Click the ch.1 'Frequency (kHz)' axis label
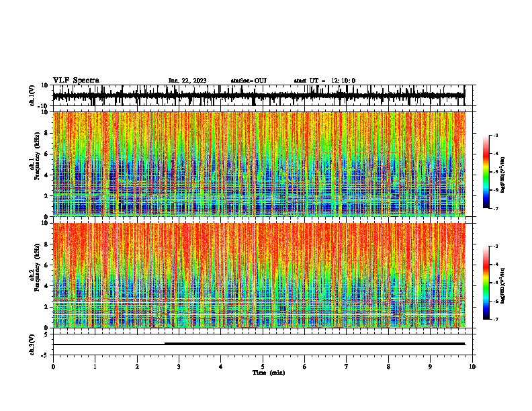Screen dimensions: 532x411 pos(37,156)
